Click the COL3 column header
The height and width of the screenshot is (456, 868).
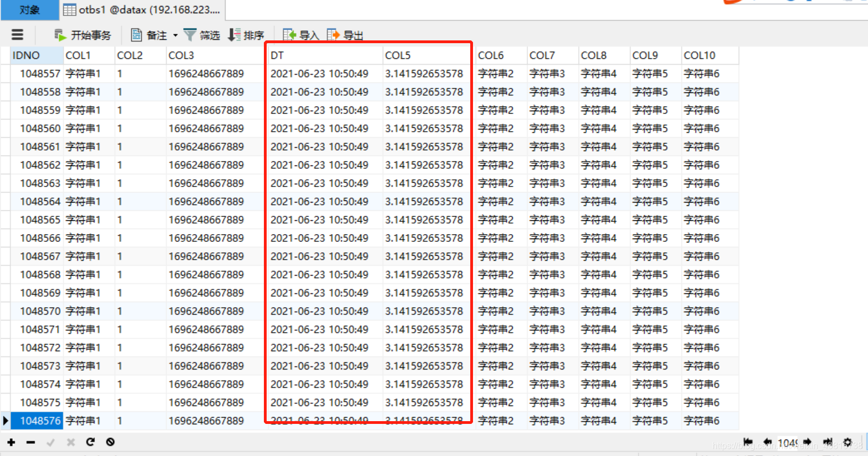216,55
